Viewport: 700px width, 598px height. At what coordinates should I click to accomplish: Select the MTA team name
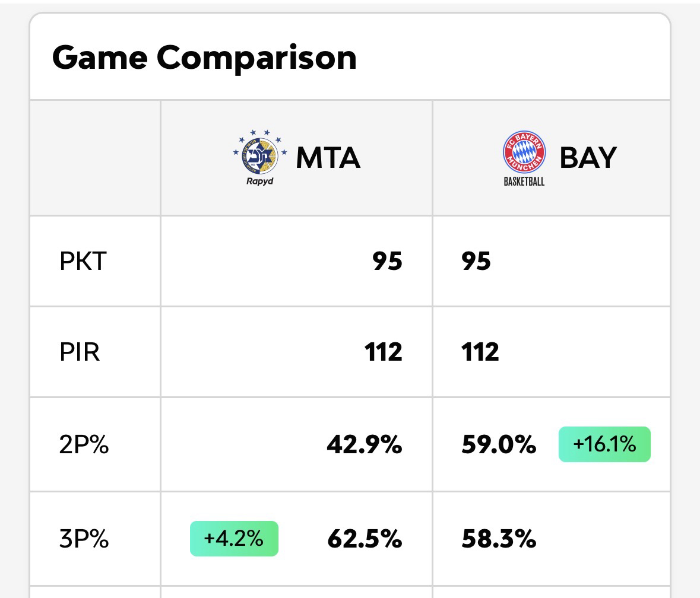pyautogui.click(x=328, y=158)
